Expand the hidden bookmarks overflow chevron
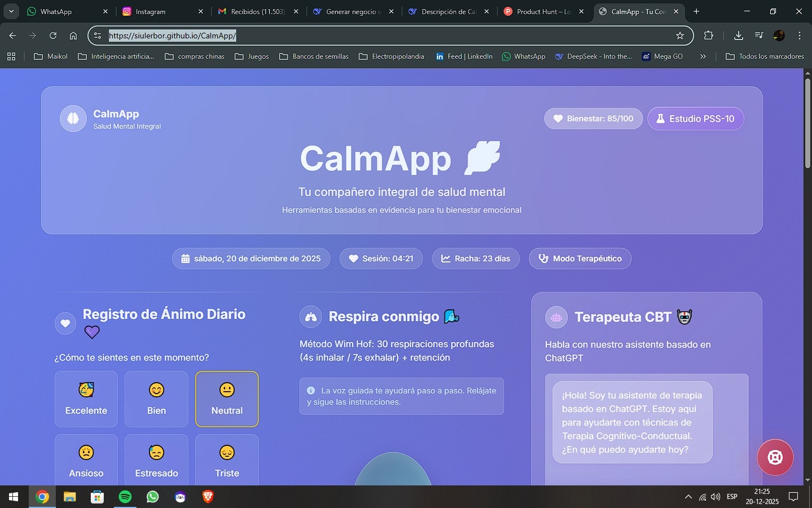 pyautogui.click(x=703, y=56)
